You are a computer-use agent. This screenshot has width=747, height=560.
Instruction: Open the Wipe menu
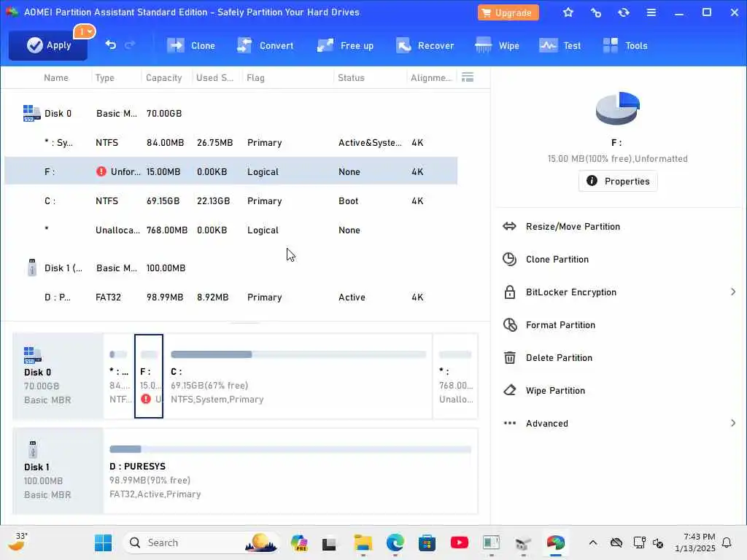(497, 46)
